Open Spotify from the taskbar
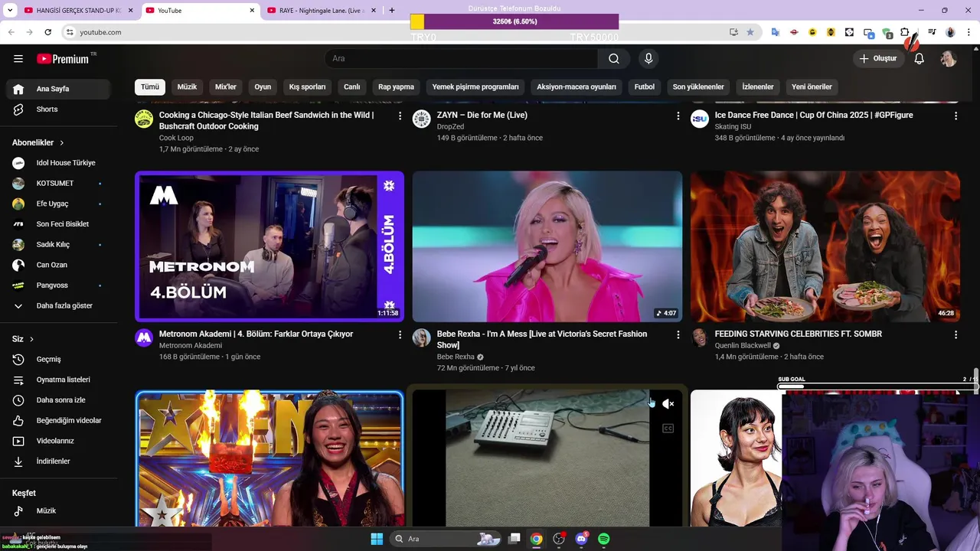Image resolution: width=980 pixels, height=551 pixels. click(603, 539)
